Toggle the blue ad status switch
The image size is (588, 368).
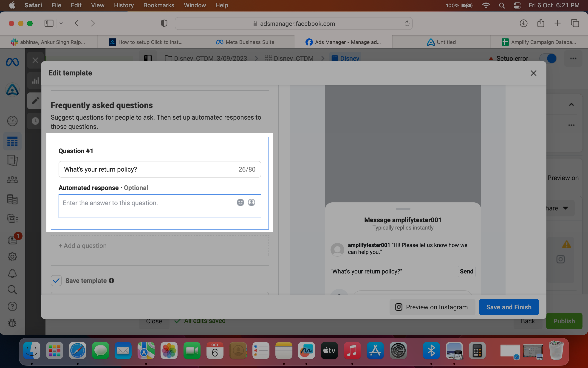click(548, 58)
